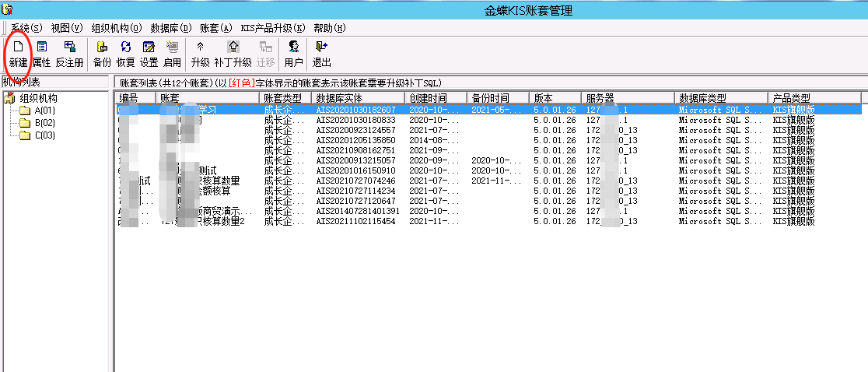Click the 启用 enable icon
The height and width of the screenshot is (372, 868).
click(172, 47)
